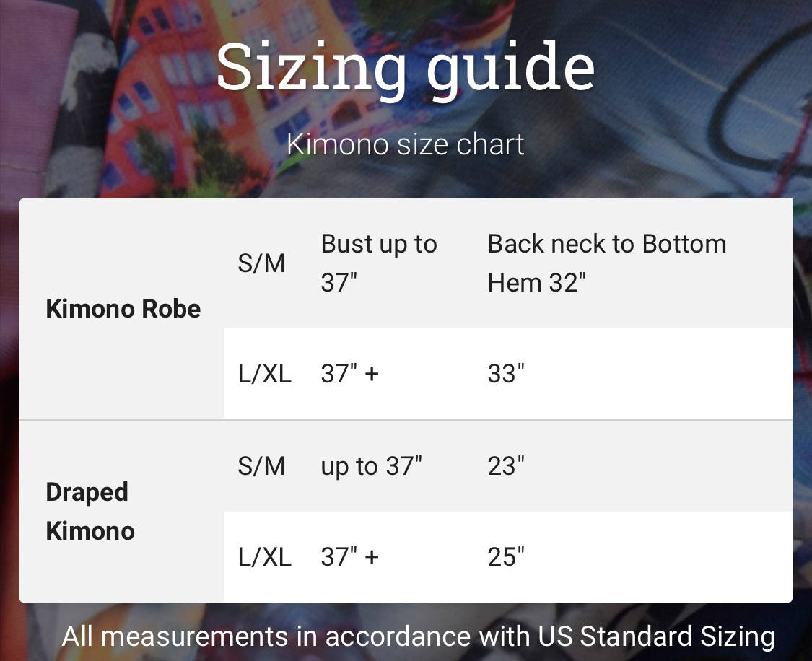Click the Back neck to Bottom Hem 32" cell
Screen dimensions: 812x661
click(x=607, y=263)
